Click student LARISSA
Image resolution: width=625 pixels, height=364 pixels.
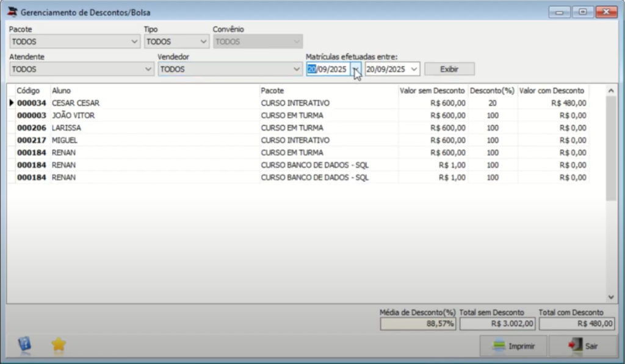66,128
